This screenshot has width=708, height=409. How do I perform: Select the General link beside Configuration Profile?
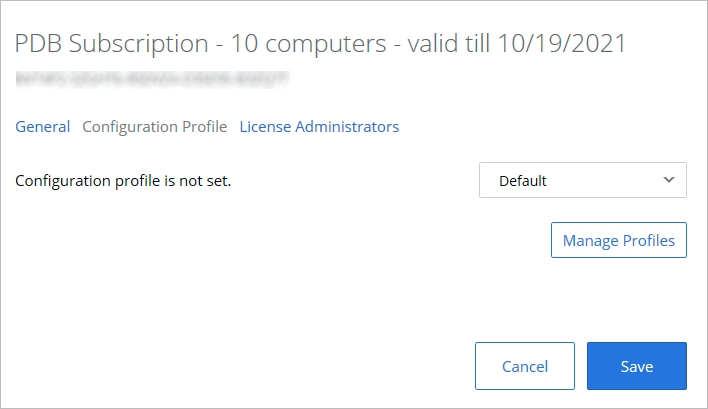(x=43, y=127)
